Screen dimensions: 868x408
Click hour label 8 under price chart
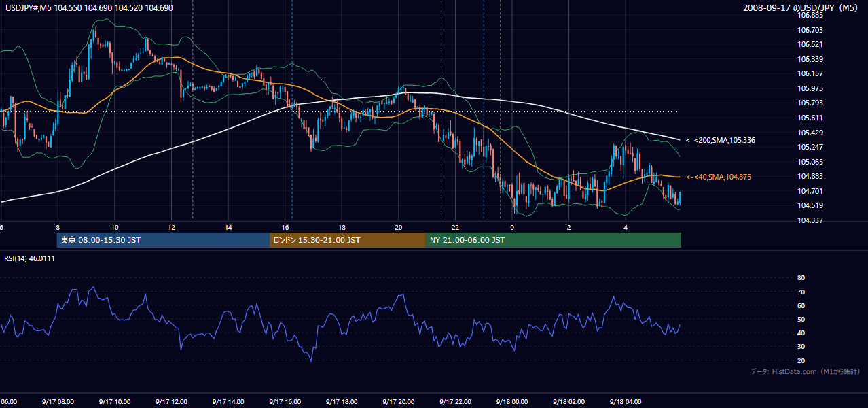58,227
